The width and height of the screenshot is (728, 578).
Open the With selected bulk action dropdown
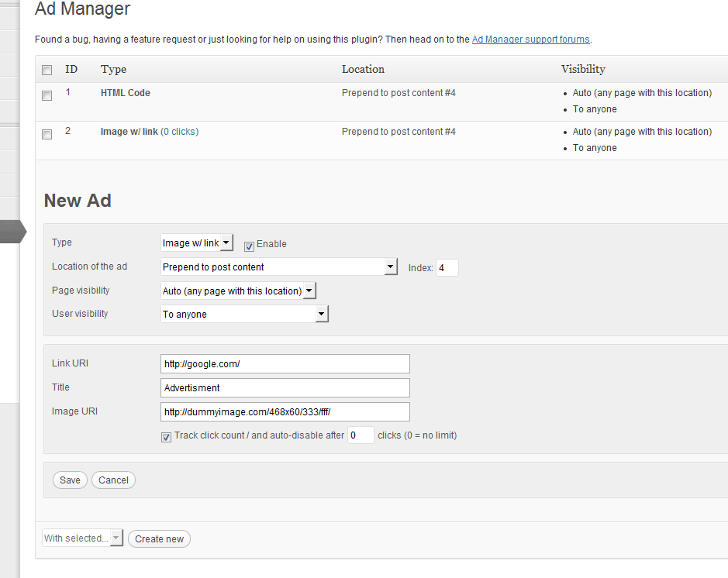(82, 538)
